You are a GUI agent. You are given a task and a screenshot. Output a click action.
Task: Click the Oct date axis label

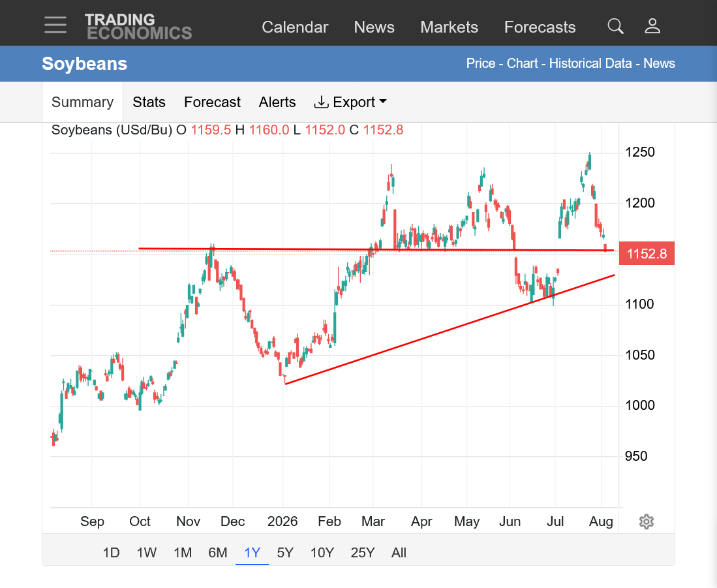[x=140, y=521]
